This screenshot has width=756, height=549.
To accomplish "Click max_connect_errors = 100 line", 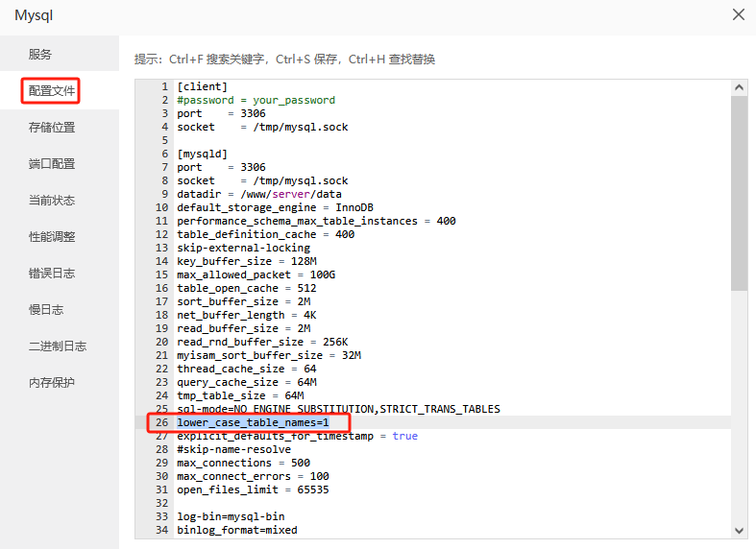I will click(254, 476).
